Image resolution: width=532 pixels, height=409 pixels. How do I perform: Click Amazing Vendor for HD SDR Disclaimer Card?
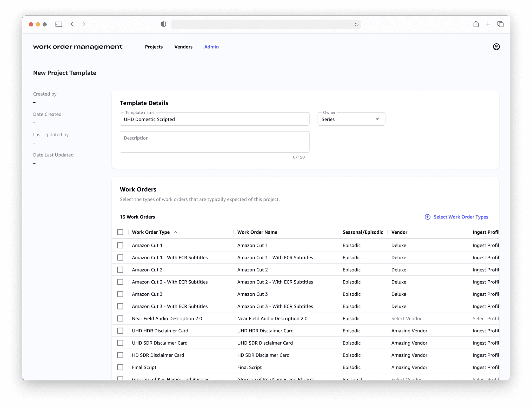click(409, 355)
